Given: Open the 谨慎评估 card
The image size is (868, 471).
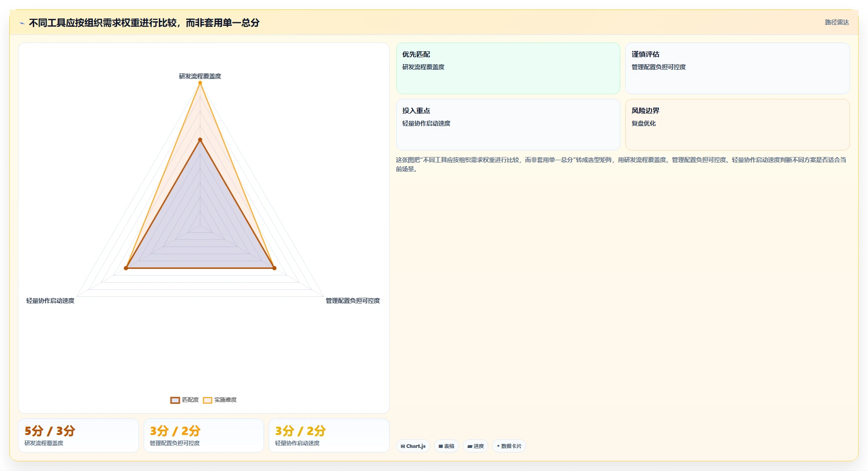Looking at the screenshot, I should [x=737, y=68].
